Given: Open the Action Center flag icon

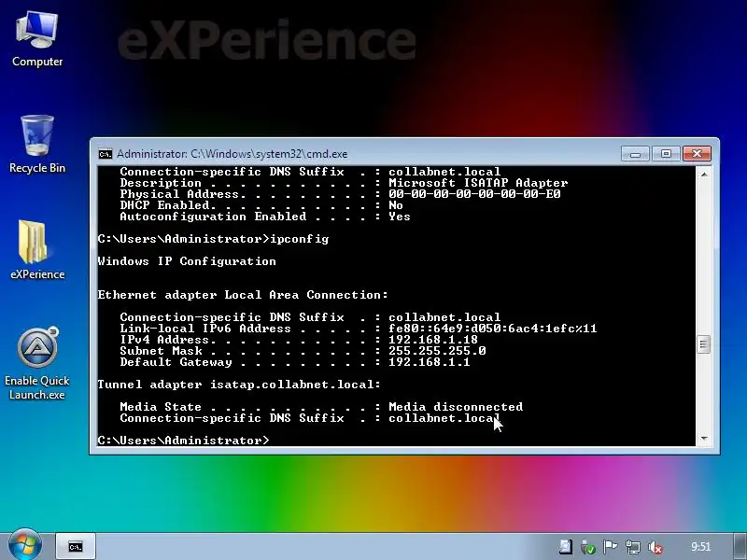Looking at the screenshot, I should tap(611, 547).
